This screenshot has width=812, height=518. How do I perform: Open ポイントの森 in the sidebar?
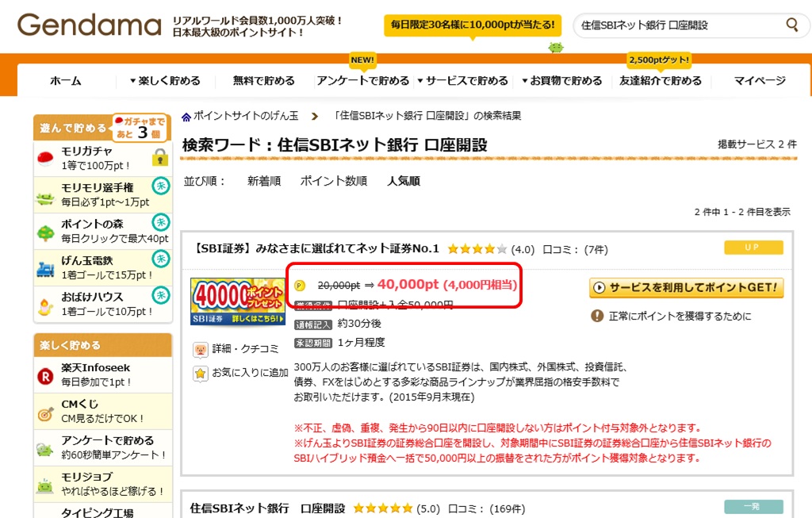coord(102,231)
